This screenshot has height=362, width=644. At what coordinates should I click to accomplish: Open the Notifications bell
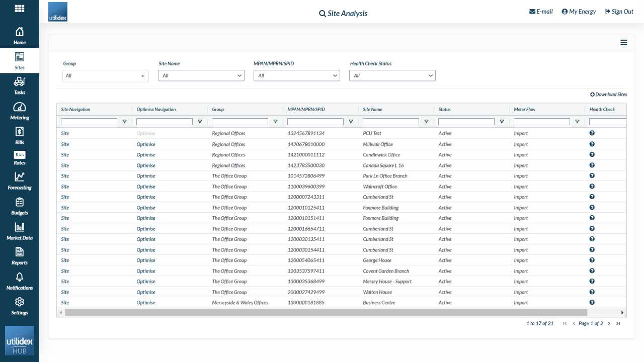point(20,281)
